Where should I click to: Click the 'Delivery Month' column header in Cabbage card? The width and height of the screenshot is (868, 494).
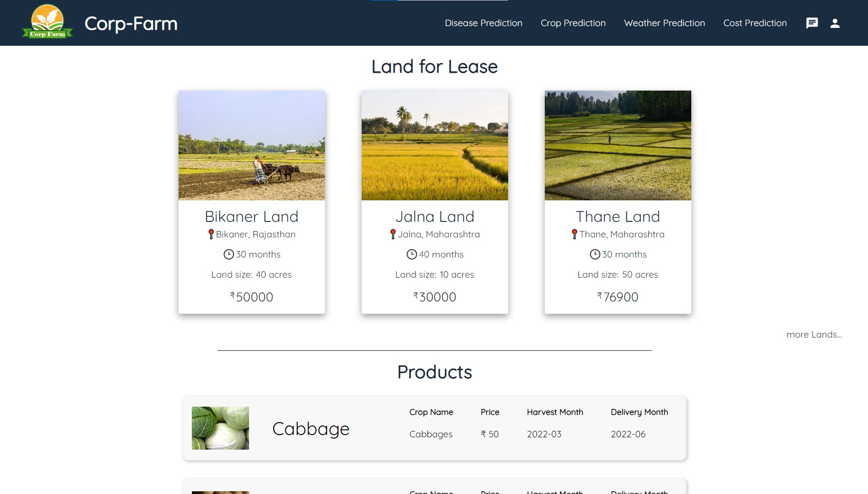click(640, 412)
